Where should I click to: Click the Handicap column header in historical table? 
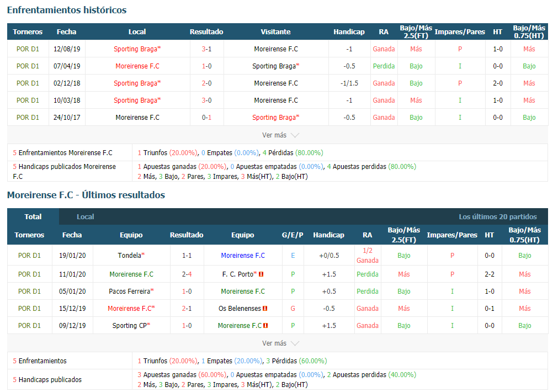pos(349,31)
